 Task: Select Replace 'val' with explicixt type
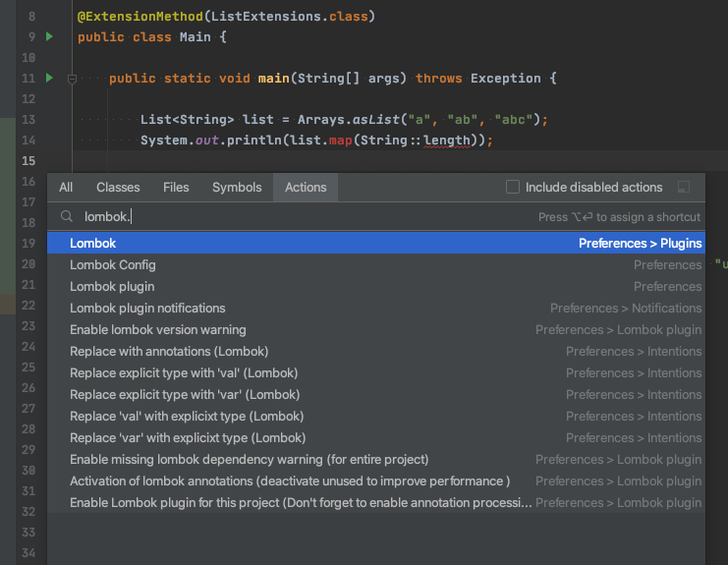point(376,416)
